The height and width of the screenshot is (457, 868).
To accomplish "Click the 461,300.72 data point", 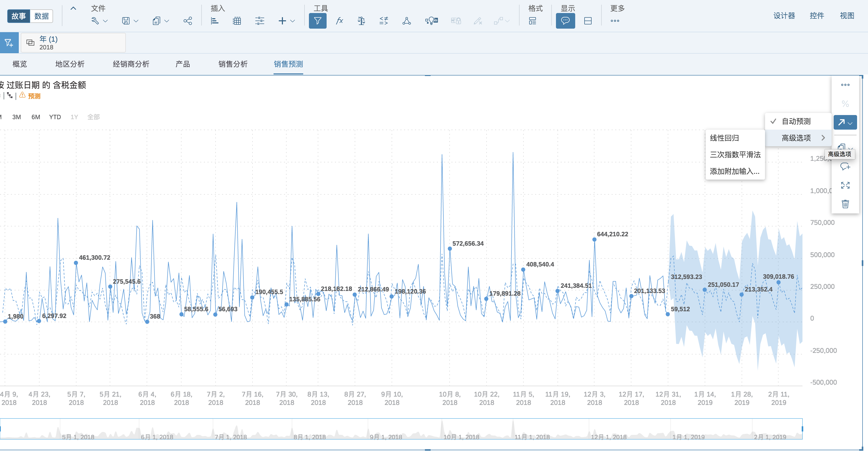I will point(76,263).
